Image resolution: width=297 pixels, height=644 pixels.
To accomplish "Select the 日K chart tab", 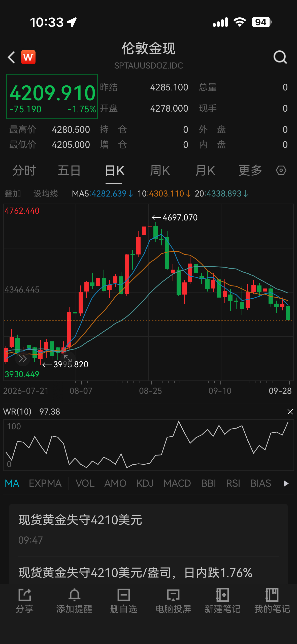I will point(115,171).
